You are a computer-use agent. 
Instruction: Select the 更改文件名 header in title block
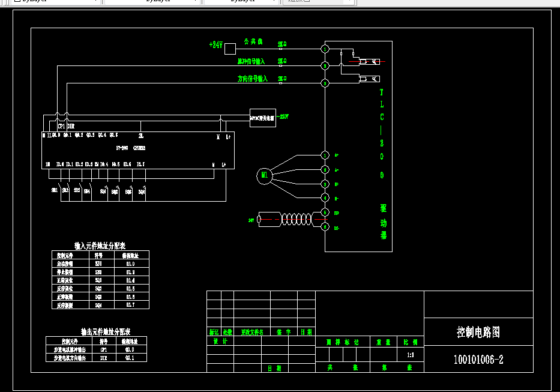pos(252,333)
